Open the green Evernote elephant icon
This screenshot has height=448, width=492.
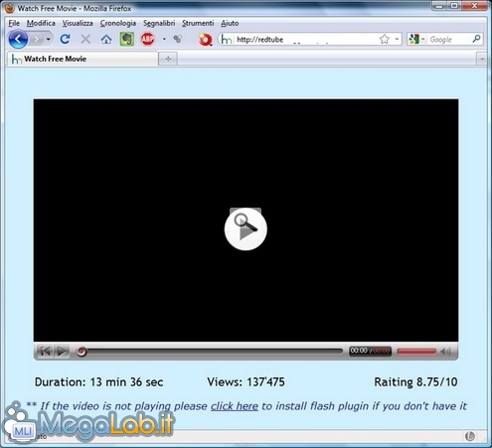(x=126, y=40)
